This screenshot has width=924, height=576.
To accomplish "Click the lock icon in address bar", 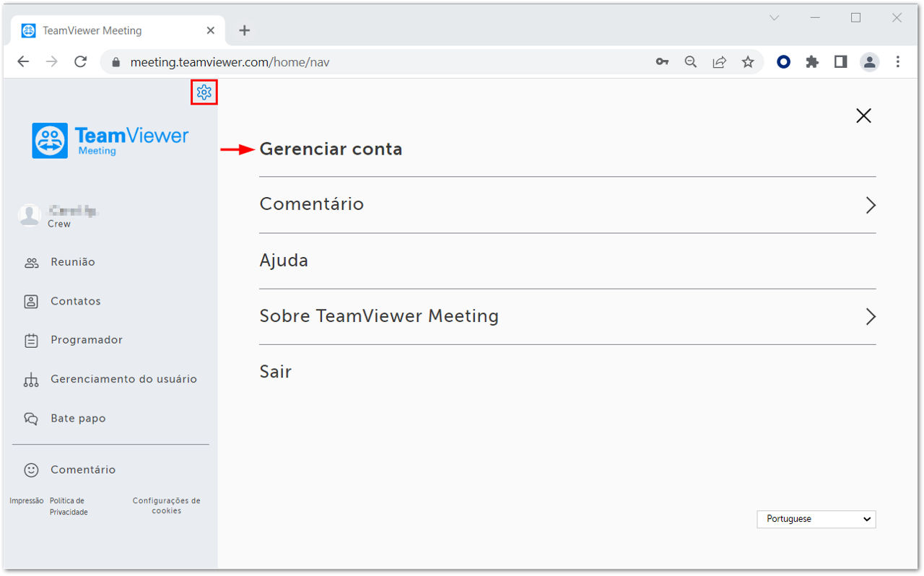I will pyautogui.click(x=115, y=63).
